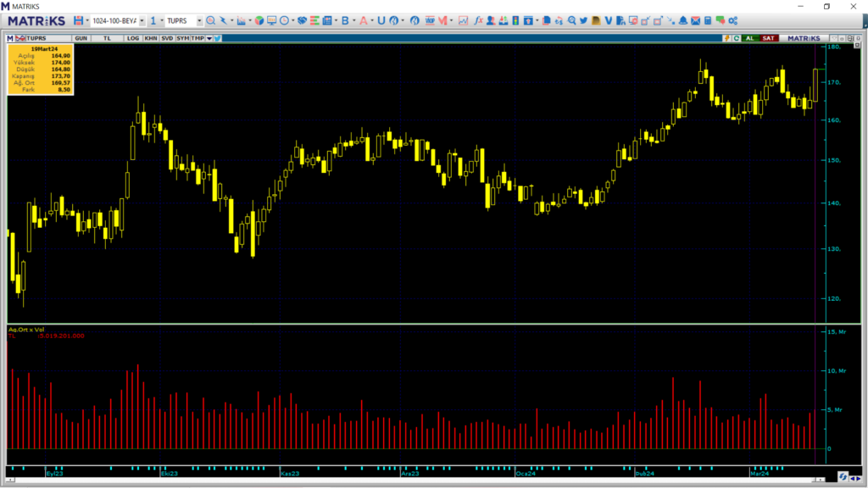Viewport: 868px width, 488px height.
Task: Open the envelope mail icon
Action: tap(695, 20)
